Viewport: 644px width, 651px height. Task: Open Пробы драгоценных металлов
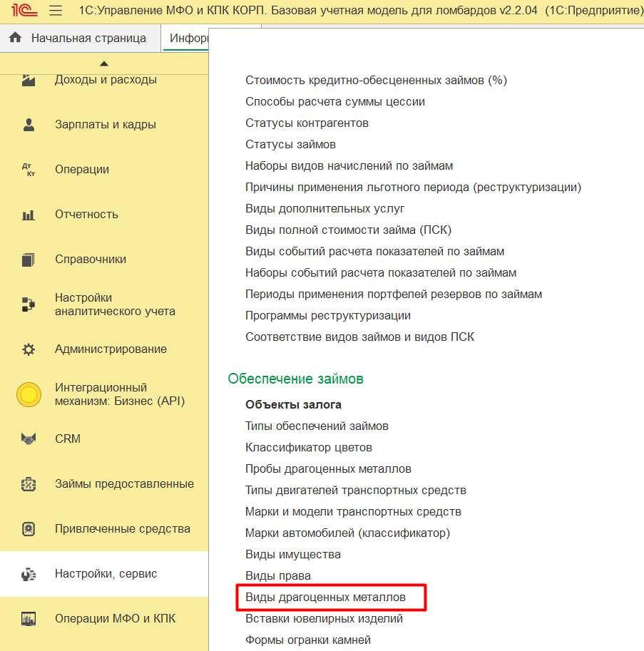tap(328, 468)
